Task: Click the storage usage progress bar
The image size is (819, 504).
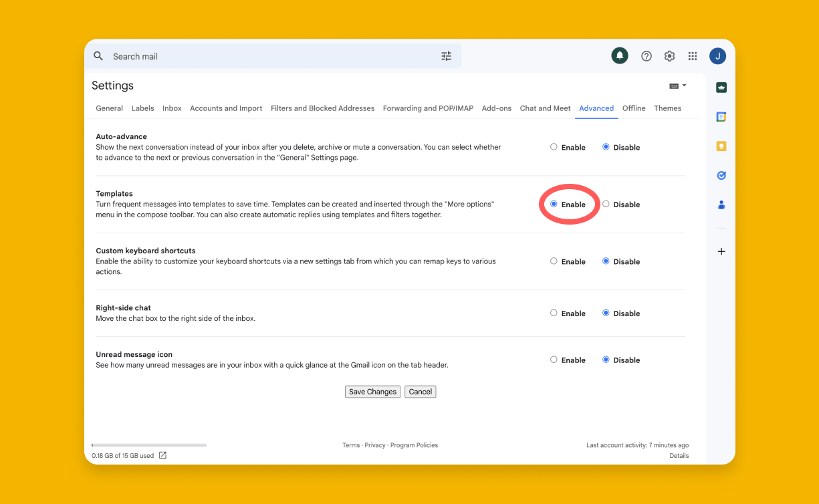Action: click(x=148, y=445)
